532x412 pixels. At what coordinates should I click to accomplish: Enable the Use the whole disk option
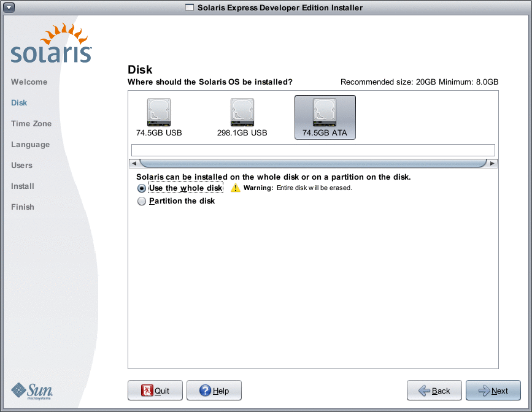pyautogui.click(x=141, y=188)
